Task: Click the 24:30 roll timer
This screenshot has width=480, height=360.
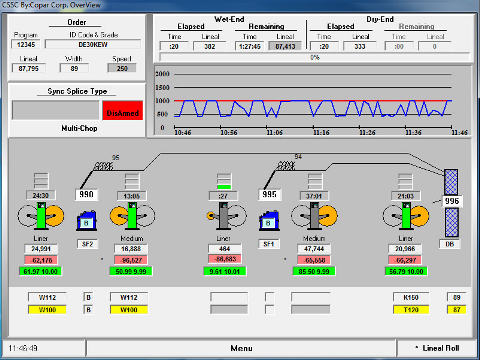Action: pyautogui.click(x=41, y=195)
